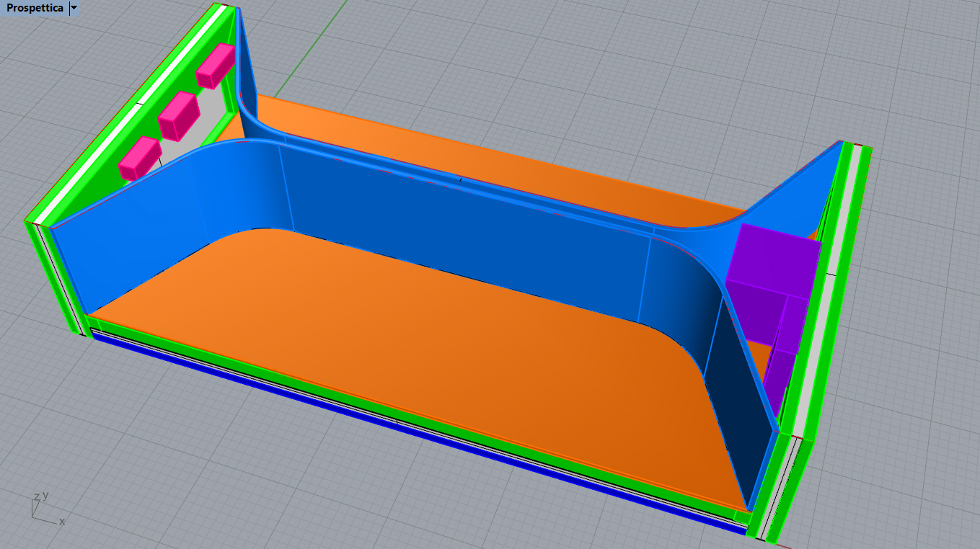Select the lowest pink box
The height and width of the screenshot is (549, 980).
140,158
